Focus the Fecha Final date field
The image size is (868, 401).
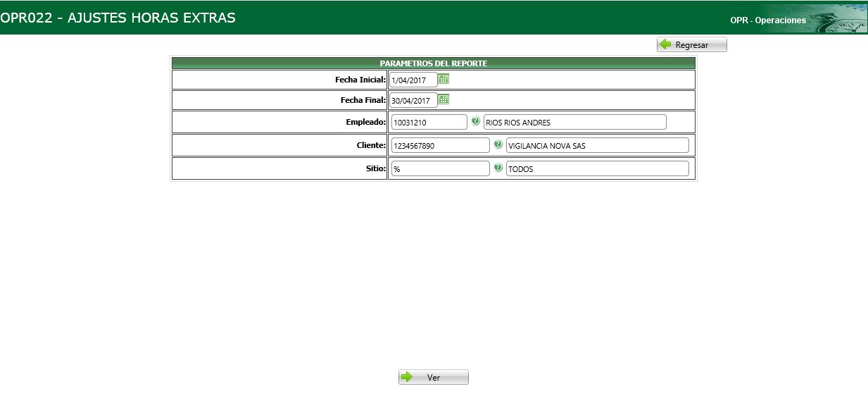(x=413, y=101)
